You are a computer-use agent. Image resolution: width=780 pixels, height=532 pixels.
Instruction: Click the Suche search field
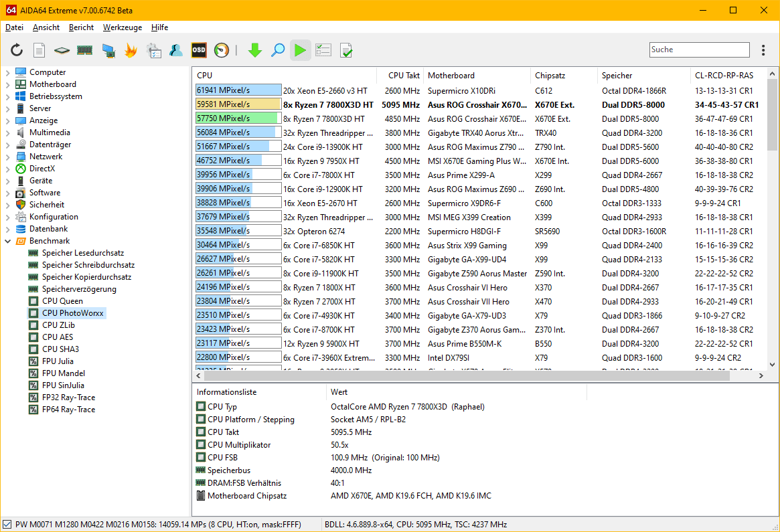(700, 50)
